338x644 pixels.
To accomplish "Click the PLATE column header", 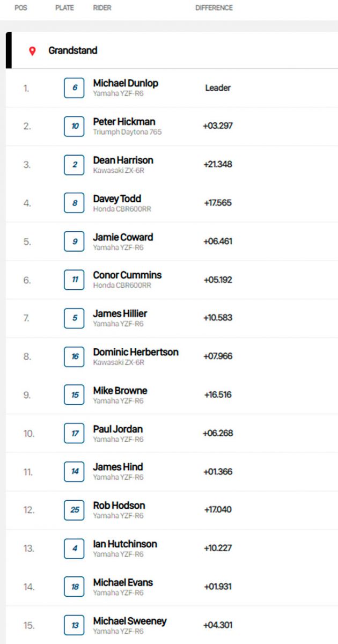I will [64, 8].
